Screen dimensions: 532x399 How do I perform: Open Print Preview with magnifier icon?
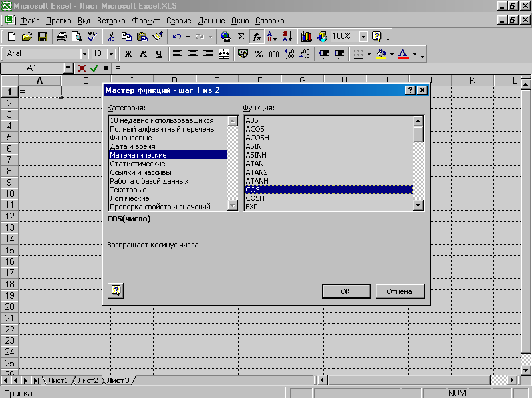[x=77, y=37]
